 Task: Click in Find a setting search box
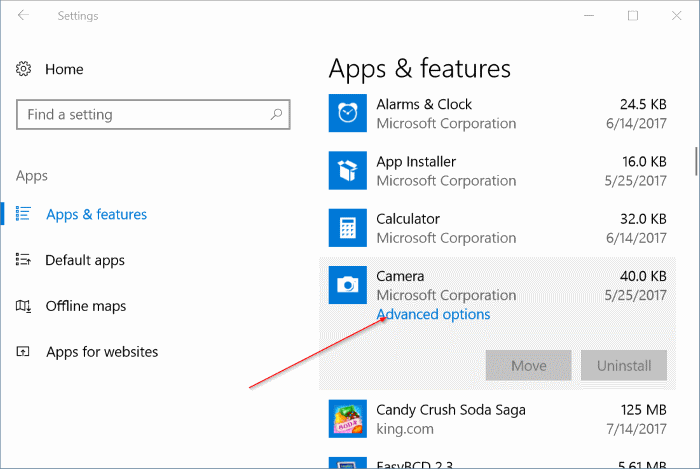tap(140, 115)
